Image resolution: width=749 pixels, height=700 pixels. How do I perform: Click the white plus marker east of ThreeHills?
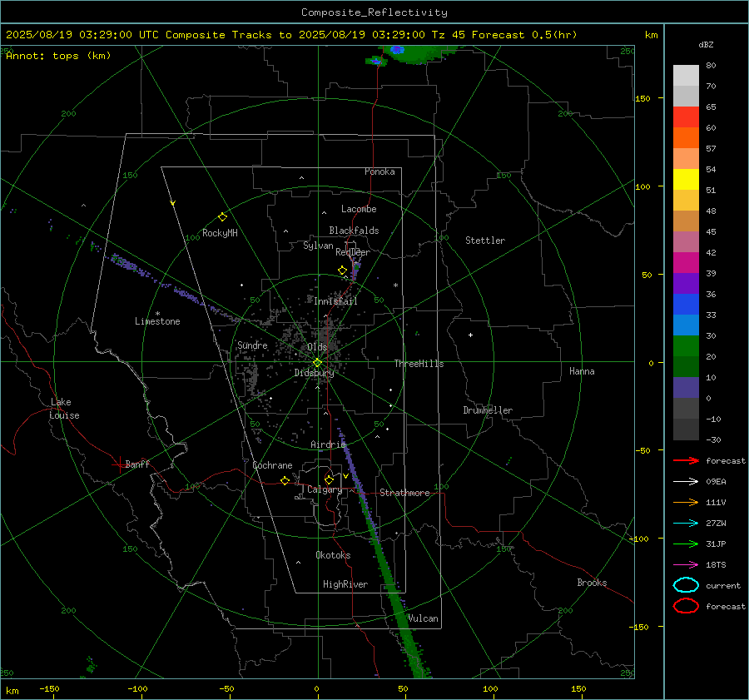470,335
